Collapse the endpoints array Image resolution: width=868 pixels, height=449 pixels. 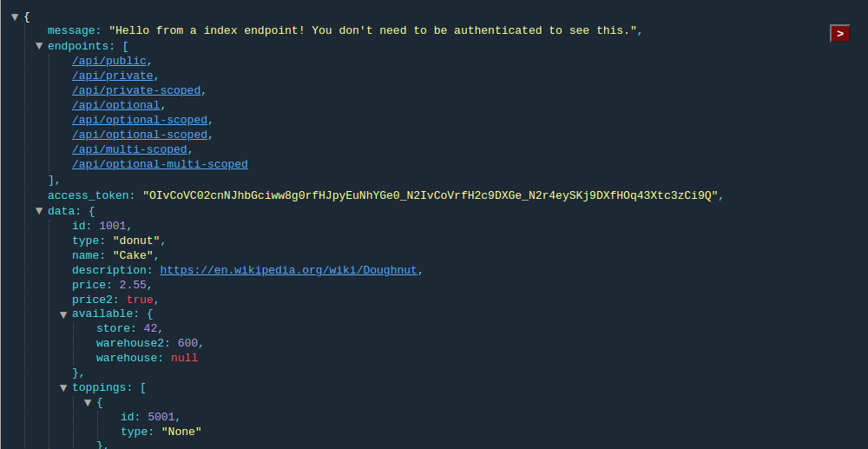(39, 46)
